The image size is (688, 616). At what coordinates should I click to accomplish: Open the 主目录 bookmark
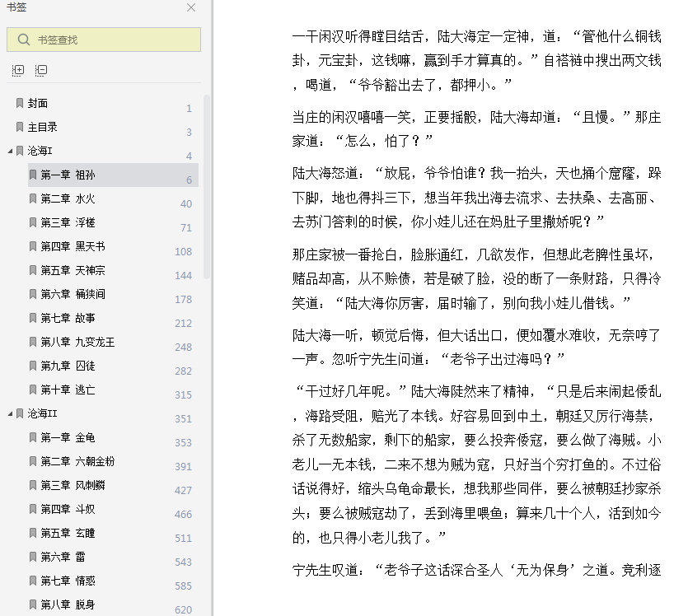pyautogui.click(x=42, y=127)
